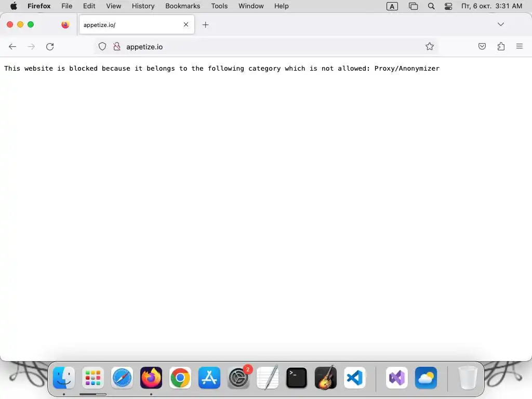Viewport: 532px width, 399px height.
Task: Go back to the previous page
Action: (12, 46)
